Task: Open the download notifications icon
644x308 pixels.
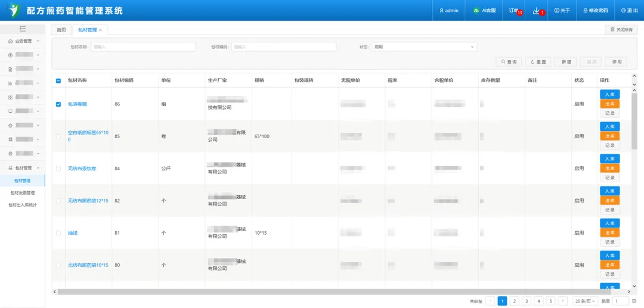Action: tap(536, 10)
